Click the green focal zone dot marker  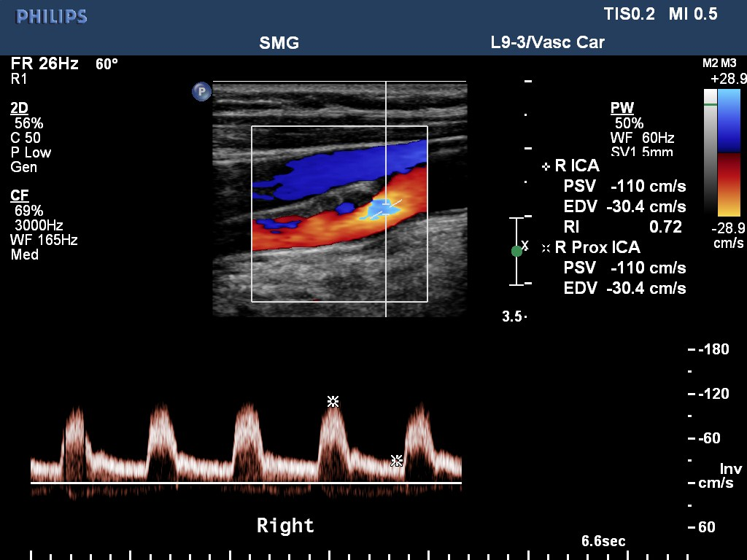(x=516, y=251)
